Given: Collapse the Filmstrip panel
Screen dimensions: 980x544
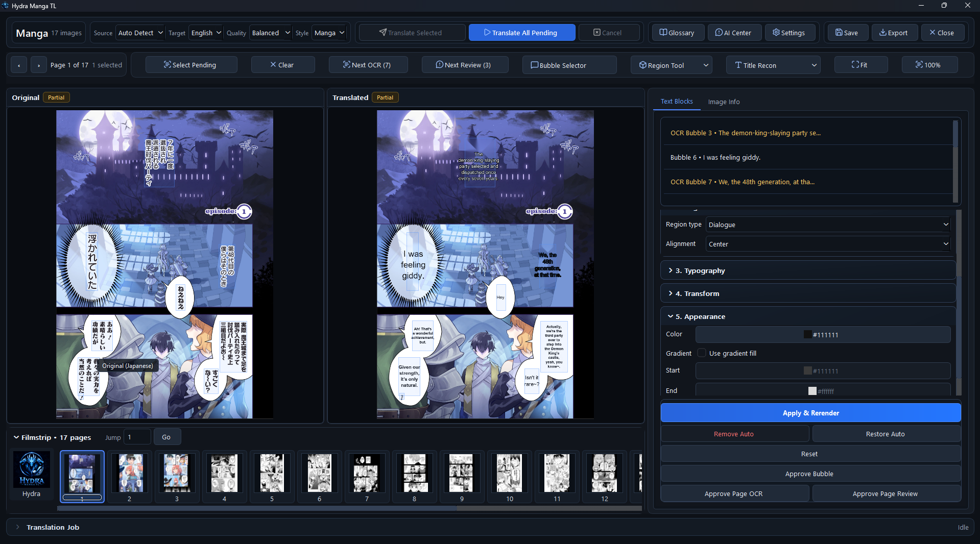Looking at the screenshot, I should [16, 437].
